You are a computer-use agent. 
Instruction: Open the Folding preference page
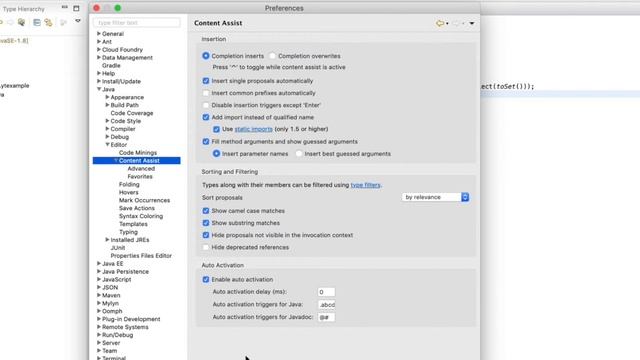(x=129, y=184)
